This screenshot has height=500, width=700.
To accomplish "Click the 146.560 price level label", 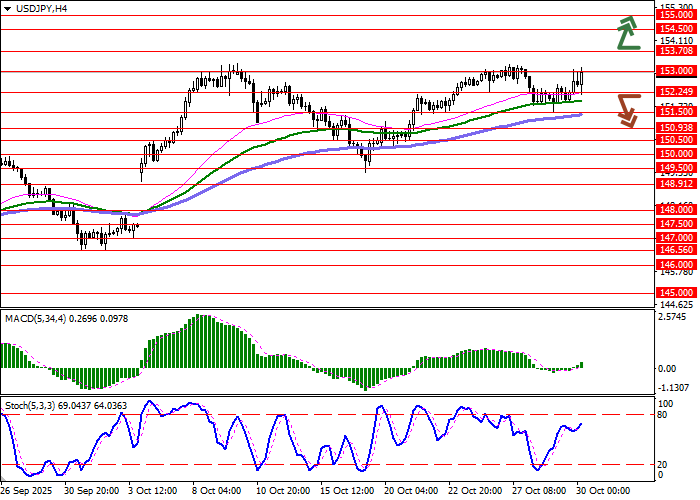I will (x=677, y=250).
